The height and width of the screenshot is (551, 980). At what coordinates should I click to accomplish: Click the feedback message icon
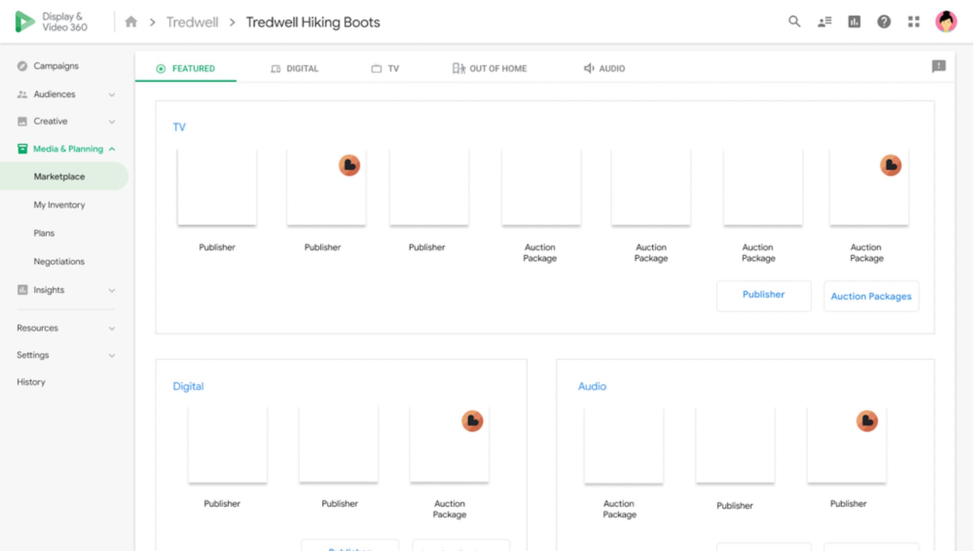(x=939, y=66)
